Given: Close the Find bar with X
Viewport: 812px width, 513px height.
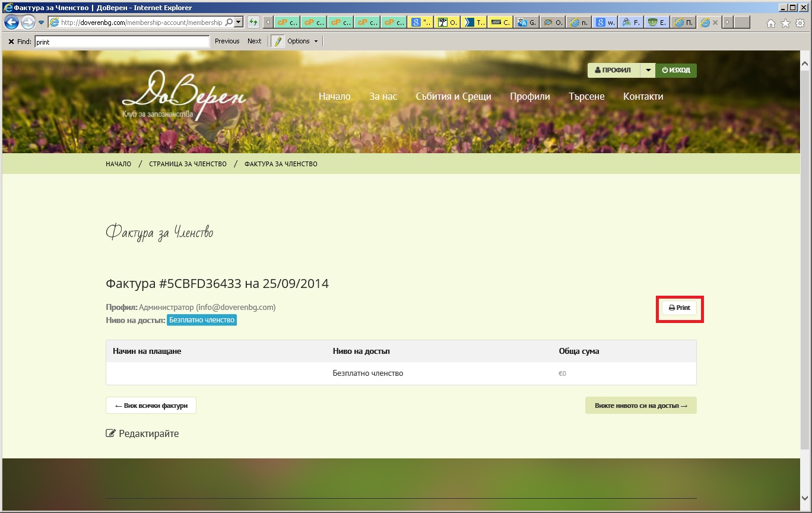Looking at the screenshot, I should click(11, 42).
